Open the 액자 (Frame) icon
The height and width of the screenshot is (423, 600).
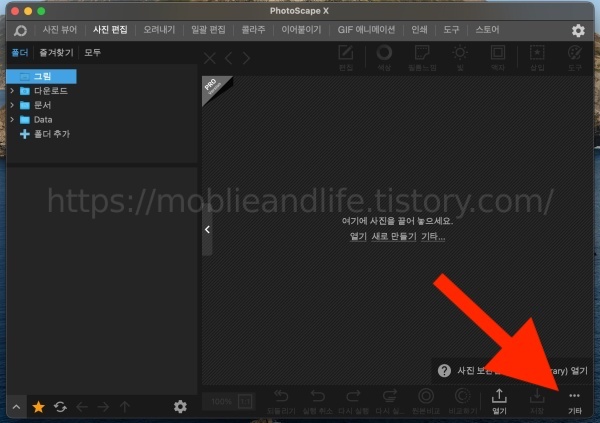click(x=498, y=53)
